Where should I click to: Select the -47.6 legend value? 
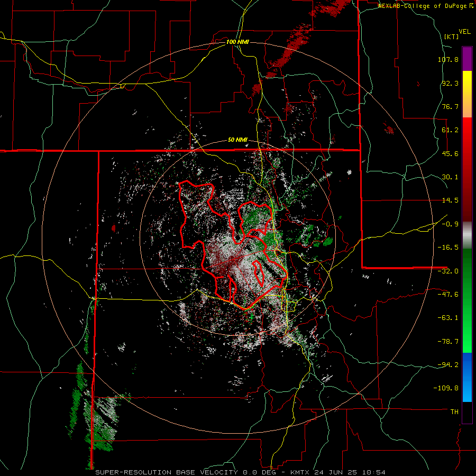pos(448,295)
